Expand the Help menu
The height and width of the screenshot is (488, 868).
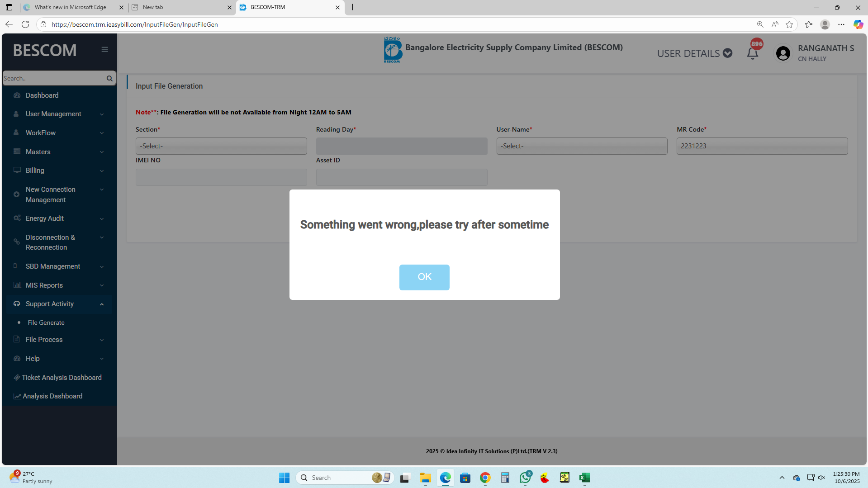pyautogui.click(x=59, y=359)
